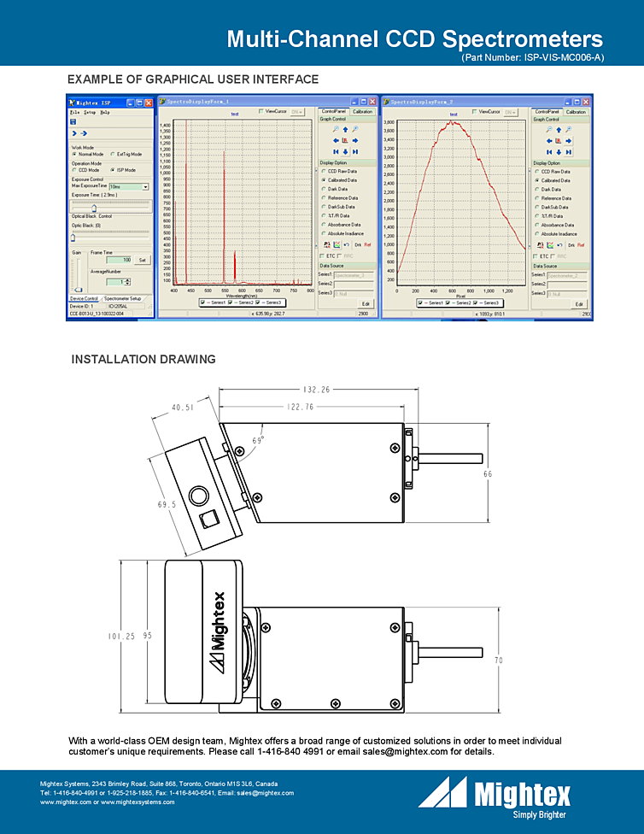Click the right arrow in SpectroDisplayForm_1 Graph Control
Viewport: 644px width, 834px height.
pos(355,140)
